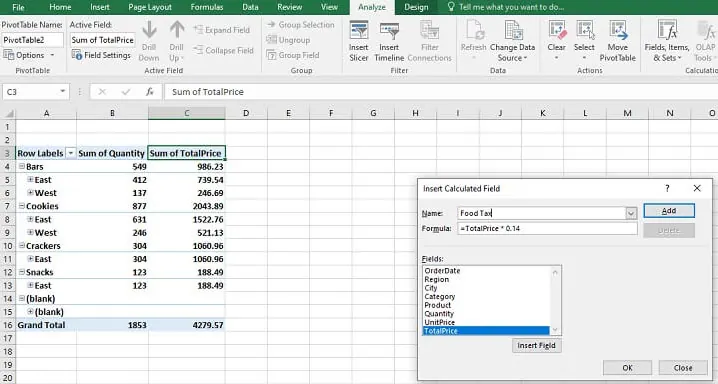This screenshot has height=384, width=718.
Task: Click the select-all corner of the sheet
Action: tap(8, 113)
